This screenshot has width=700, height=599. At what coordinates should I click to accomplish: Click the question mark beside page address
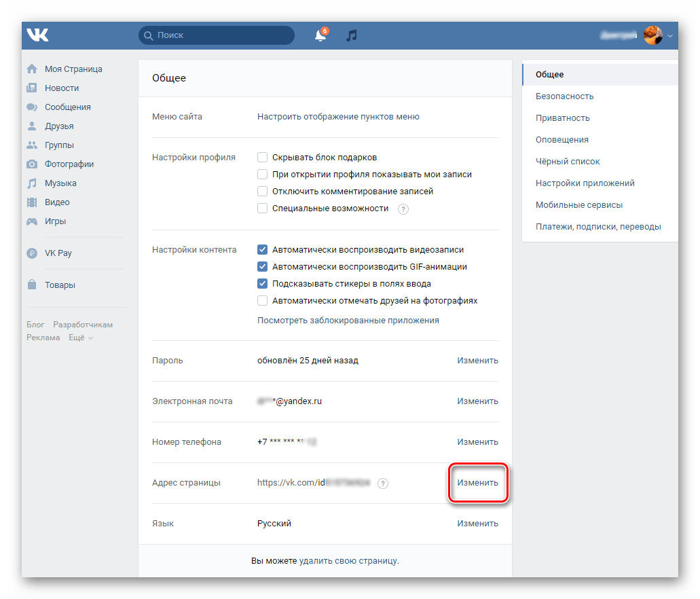[x=383, y=483]
